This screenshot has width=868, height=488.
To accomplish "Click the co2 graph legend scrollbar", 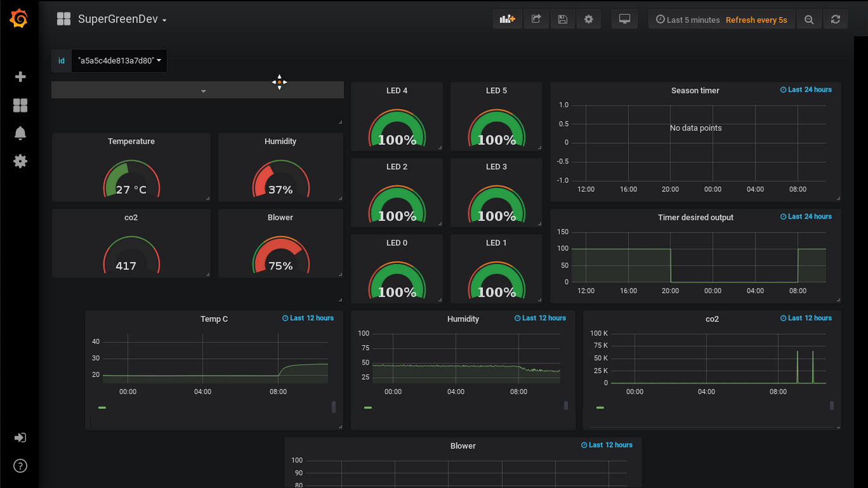I will [x=832, y=405].
